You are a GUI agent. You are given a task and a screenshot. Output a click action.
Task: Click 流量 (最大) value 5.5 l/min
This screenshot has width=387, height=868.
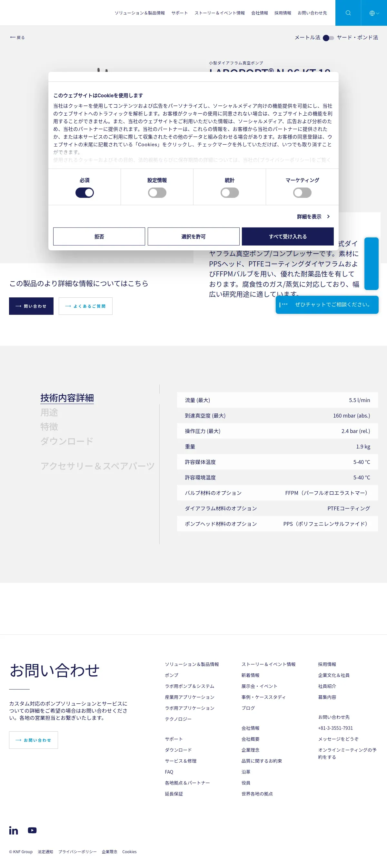click(x=359, y=400)
